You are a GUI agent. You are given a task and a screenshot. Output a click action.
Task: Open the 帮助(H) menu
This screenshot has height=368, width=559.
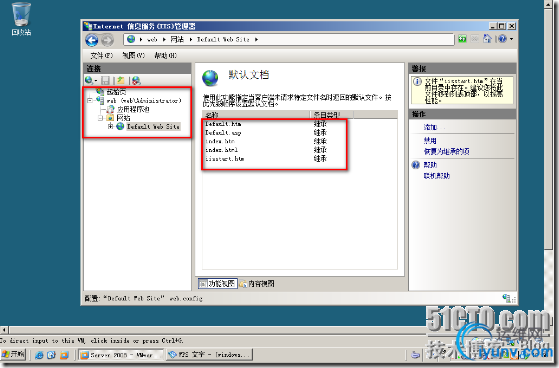(x=165, y=55)
